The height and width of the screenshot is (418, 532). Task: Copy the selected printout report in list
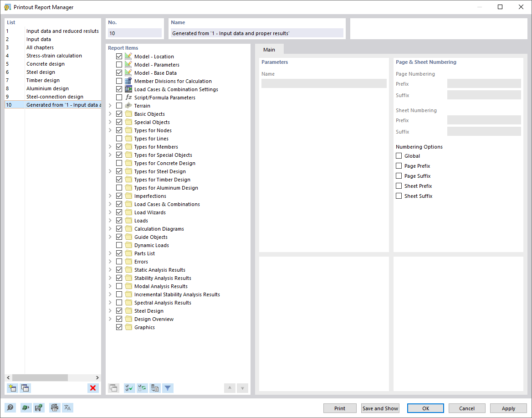click(x=25, y=388)
